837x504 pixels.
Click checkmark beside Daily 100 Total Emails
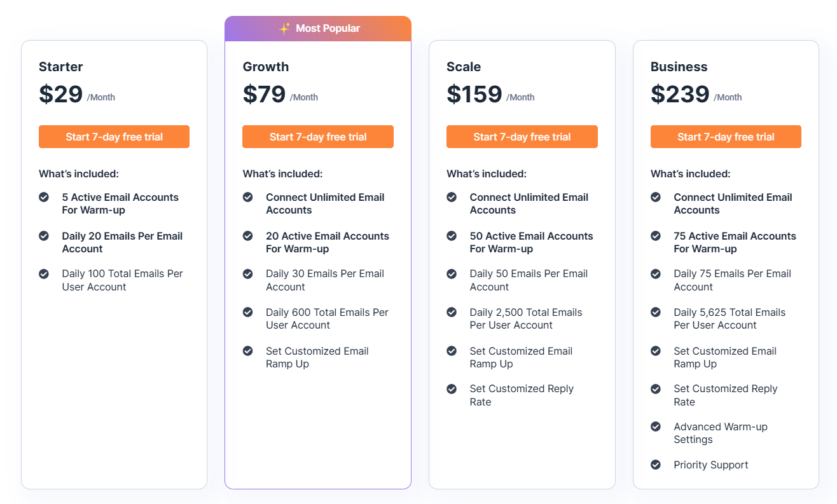point(44,274)
